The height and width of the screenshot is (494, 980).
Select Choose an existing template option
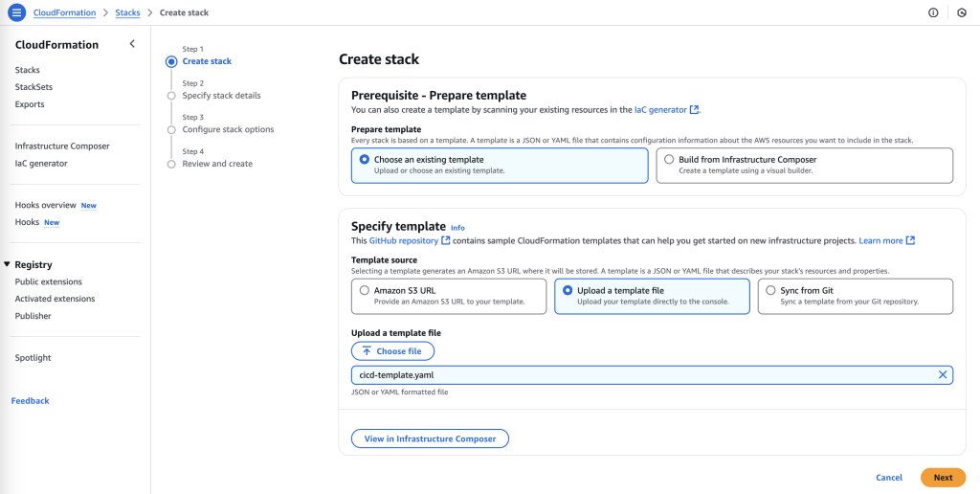pos(365,160)
